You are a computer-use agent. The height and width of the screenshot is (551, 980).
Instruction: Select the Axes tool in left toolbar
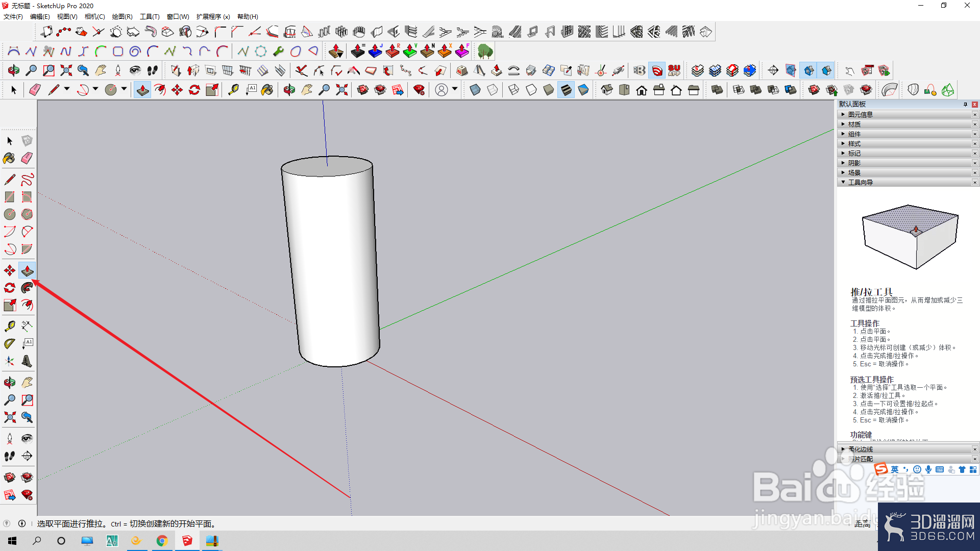(10, 361)
